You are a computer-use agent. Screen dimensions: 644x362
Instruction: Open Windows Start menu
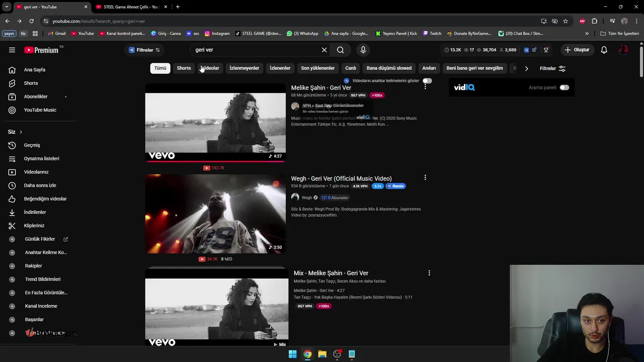coord(292,354)
